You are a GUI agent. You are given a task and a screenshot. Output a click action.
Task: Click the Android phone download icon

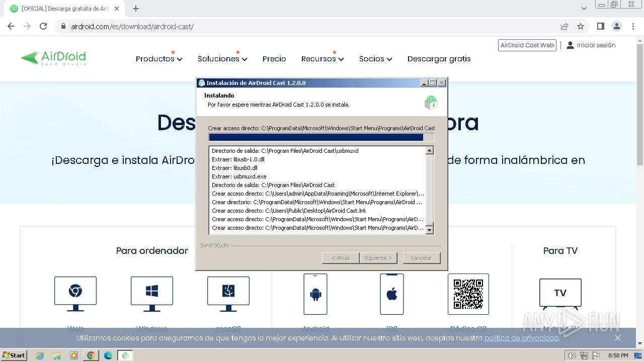point(315,294)
